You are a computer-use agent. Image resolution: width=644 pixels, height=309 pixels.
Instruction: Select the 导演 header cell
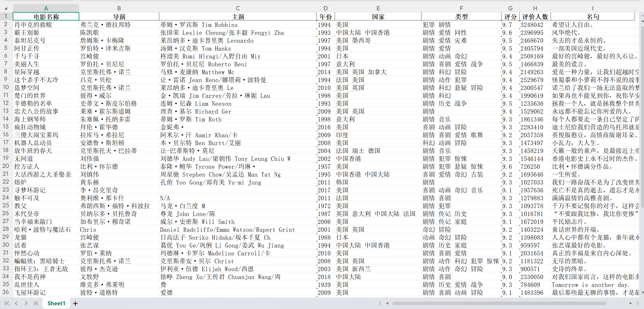[119, 17]
